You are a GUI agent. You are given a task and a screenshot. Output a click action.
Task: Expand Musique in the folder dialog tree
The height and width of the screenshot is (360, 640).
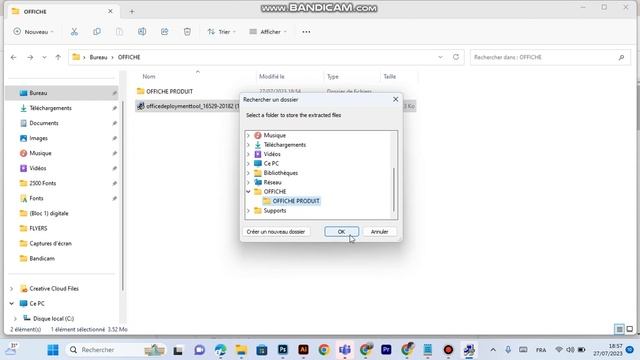tap(248, 136)
